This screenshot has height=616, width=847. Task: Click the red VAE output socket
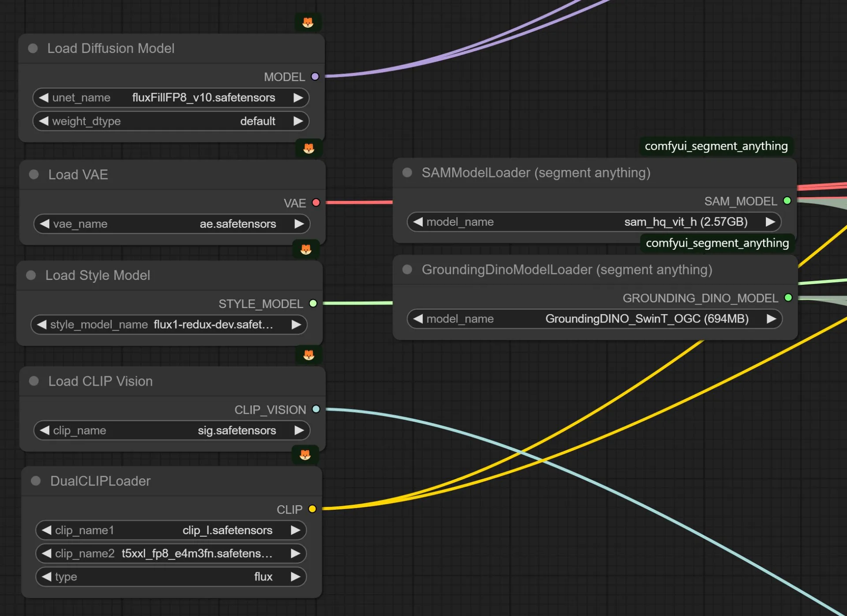pos(316,203)
